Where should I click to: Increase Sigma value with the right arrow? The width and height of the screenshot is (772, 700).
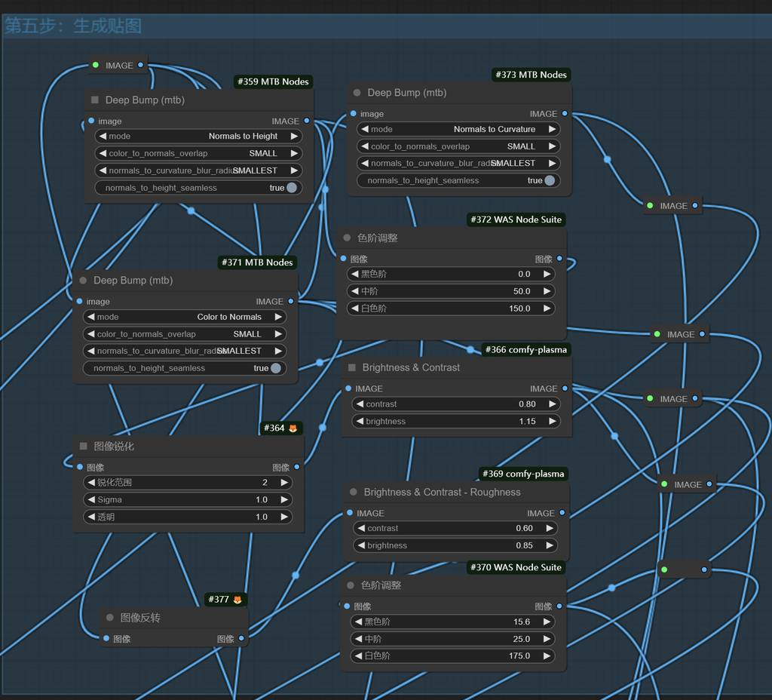[284, 499]
